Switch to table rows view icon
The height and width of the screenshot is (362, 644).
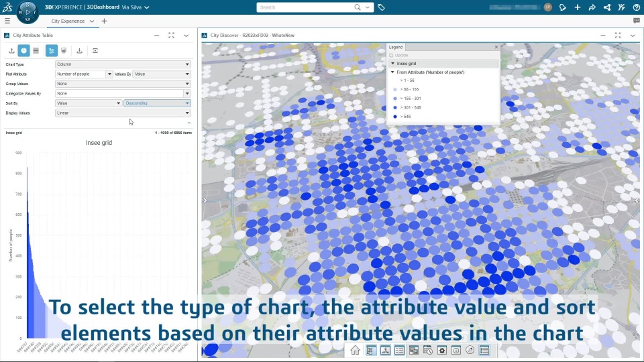coord(36,50)
